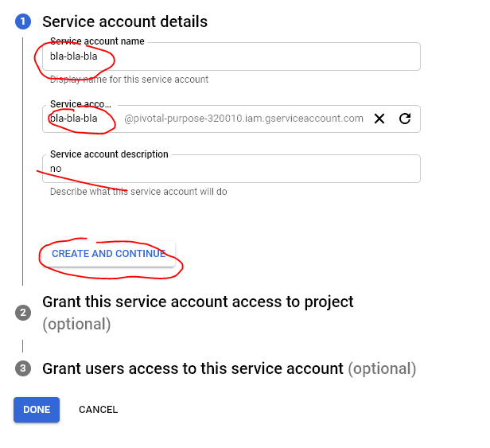Click the 'Display name for this service account' hint
The height and width of the screenshot is (448, 490).
(x=129, y=80)
